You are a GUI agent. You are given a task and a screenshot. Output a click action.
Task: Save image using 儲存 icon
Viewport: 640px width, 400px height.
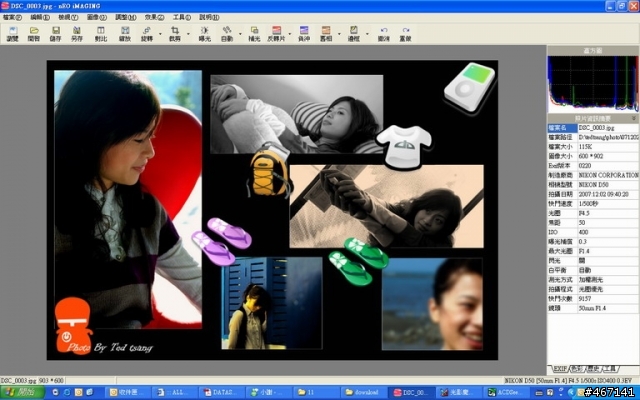point(56,34)
